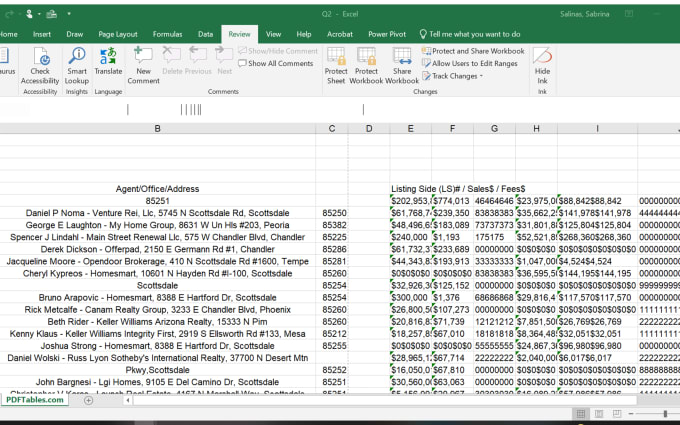Go to Next comment
Viewport: 680px width, 425px height.
pos(225,61)
